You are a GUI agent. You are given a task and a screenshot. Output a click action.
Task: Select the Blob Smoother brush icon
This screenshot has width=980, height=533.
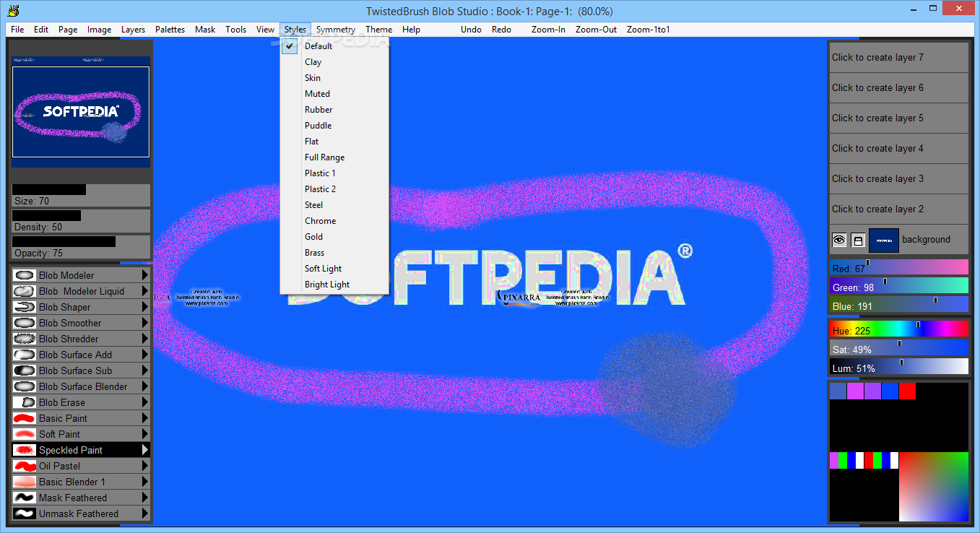(25, 323)
